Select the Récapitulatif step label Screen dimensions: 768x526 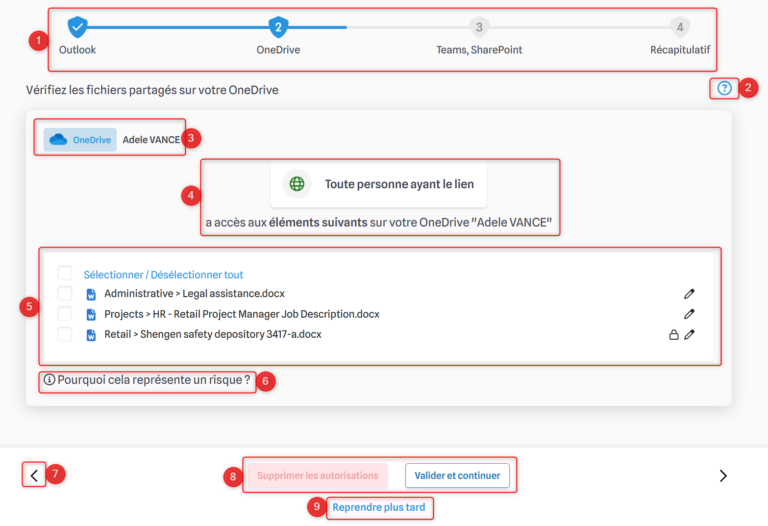click(680, 50)
